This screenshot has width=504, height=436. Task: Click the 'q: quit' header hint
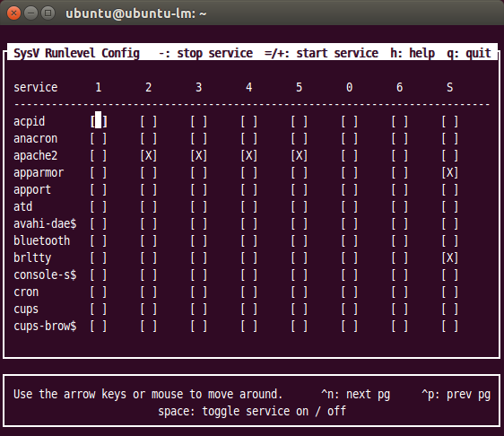pyautogui.click(x=469, y=53)
